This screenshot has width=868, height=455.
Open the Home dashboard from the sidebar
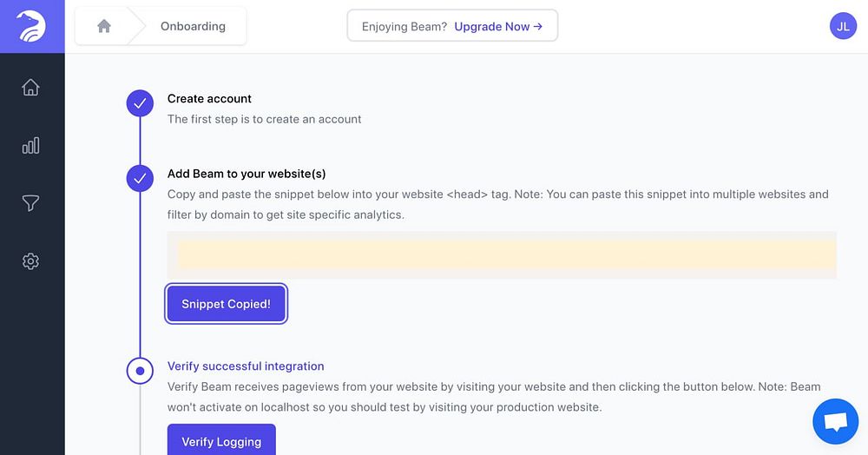[31, 88]
